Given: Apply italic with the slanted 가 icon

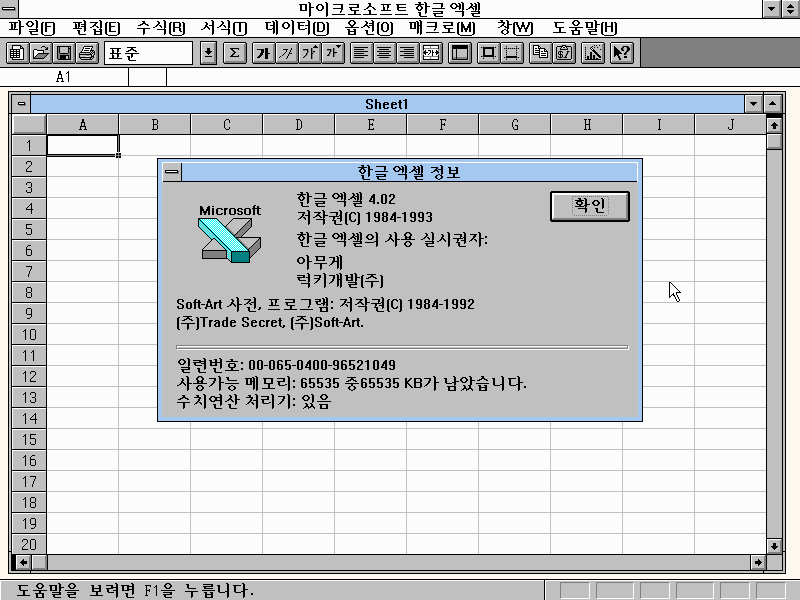Looking at the screenshot, I should click(287, 53).
